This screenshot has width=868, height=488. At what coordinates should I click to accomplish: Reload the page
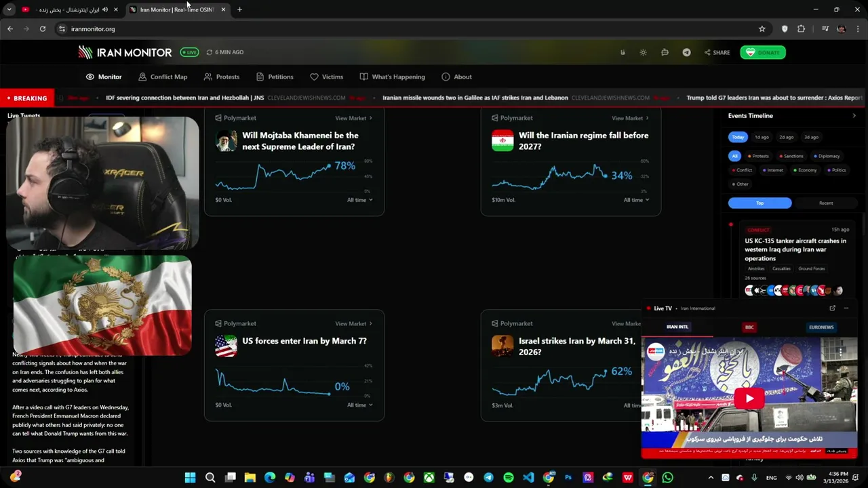[43, 29]
